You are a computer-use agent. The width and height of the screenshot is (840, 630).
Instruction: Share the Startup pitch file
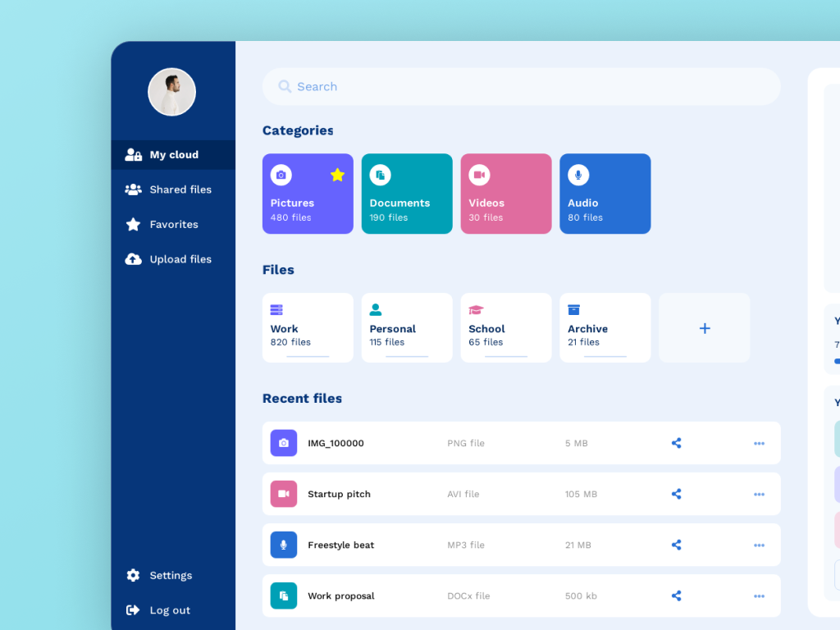[676, 494]
